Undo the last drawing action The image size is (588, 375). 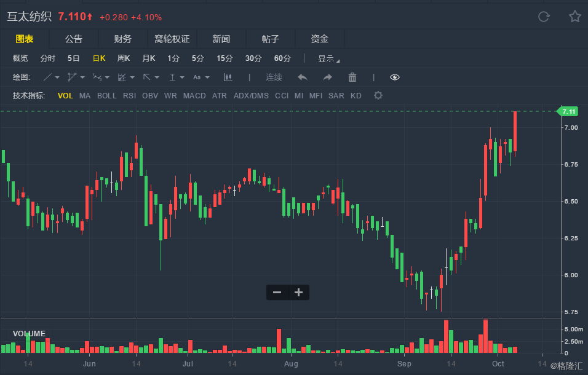coord(302,77)
